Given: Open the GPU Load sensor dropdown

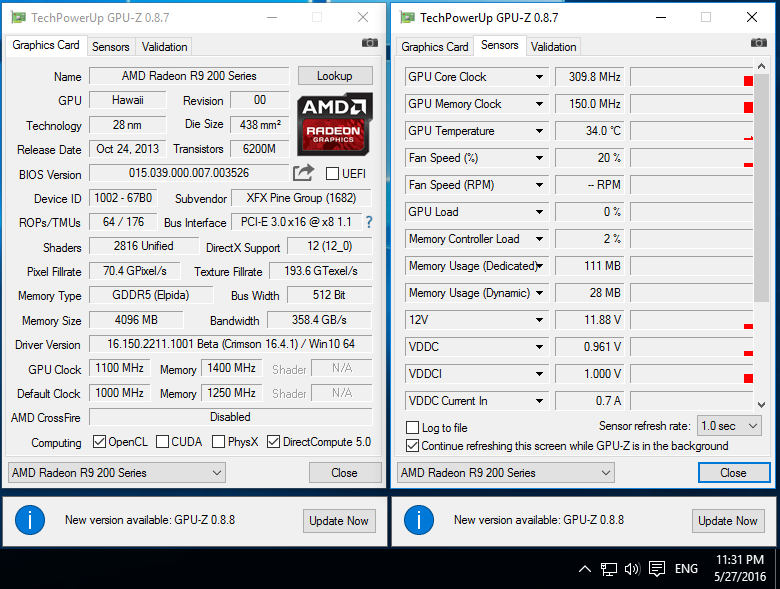Looking at the screenshot, I should point(539,212).
